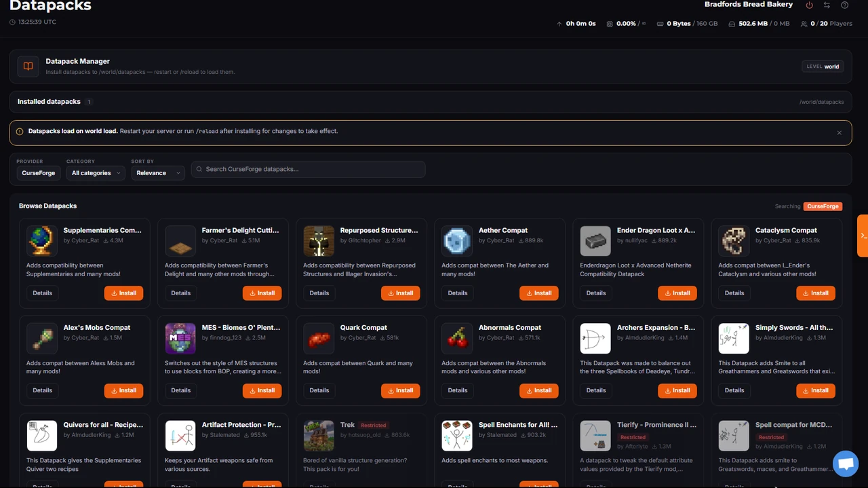Click the swap arrows icon in header
868x488 pixels.
(x=827, y=5)
